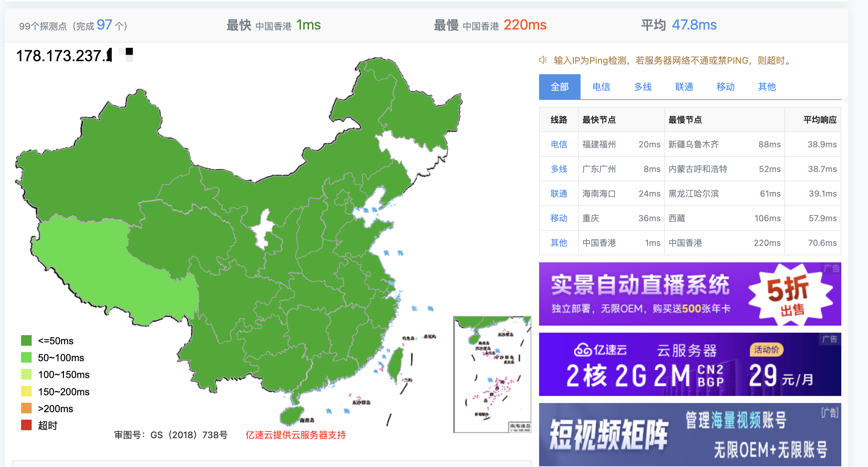Click the 电信 link in the table

click(x=559, y=145)
